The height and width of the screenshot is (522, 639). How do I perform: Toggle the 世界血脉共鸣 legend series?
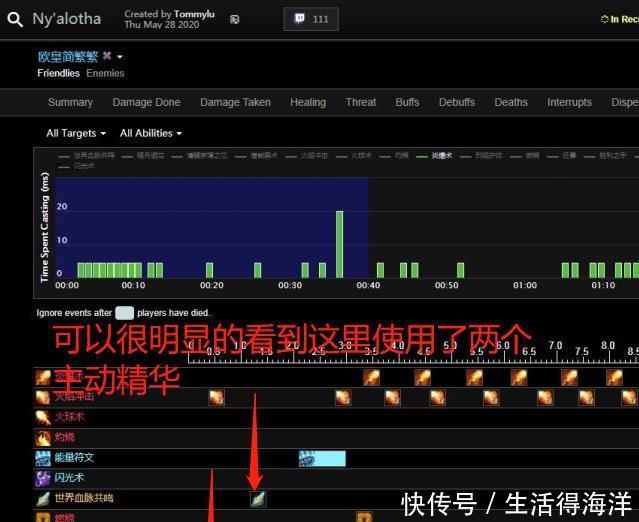[87, 156]
